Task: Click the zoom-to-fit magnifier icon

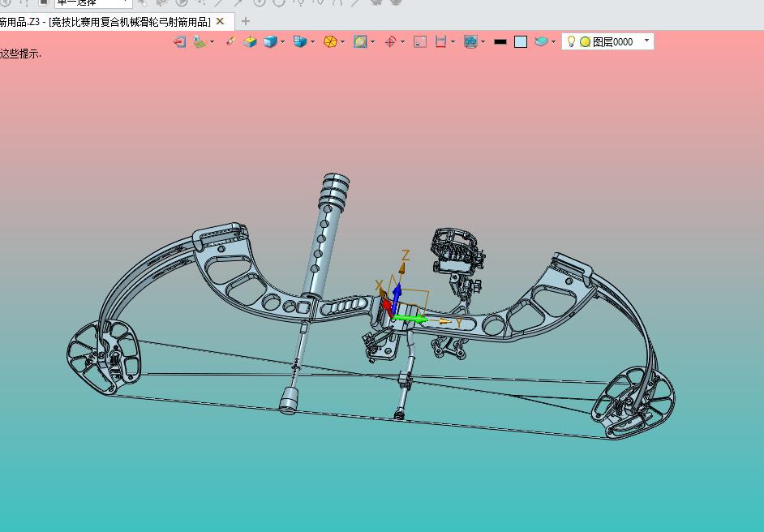Action: click(360, 42)
